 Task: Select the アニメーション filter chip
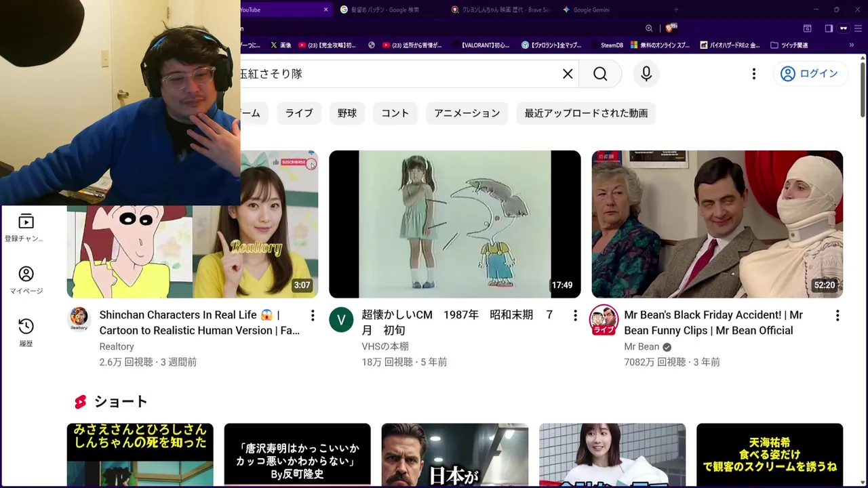pyautogui.click(x=467, y=113)
